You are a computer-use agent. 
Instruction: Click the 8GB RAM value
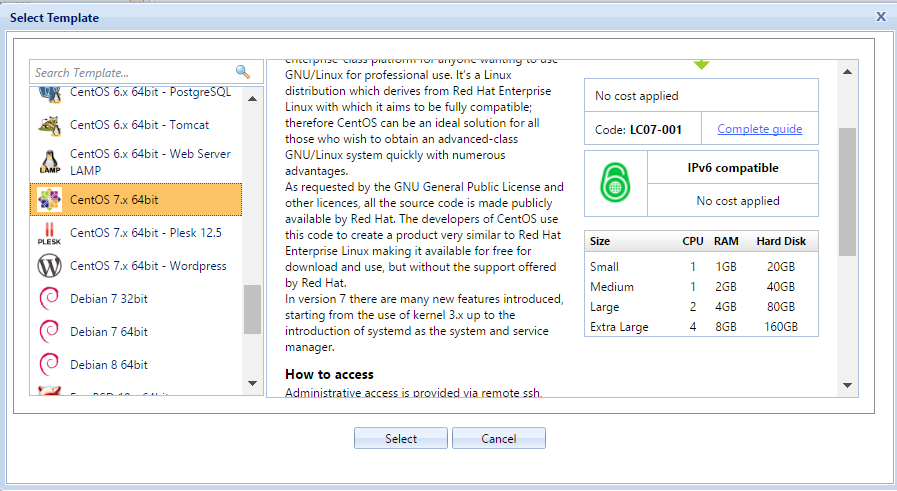point(726,327)
